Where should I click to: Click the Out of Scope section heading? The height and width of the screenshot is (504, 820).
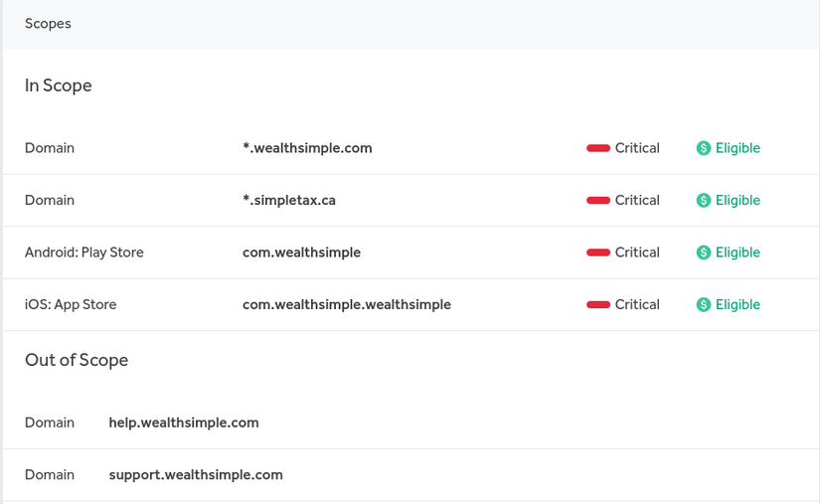(x=77, y=360)
